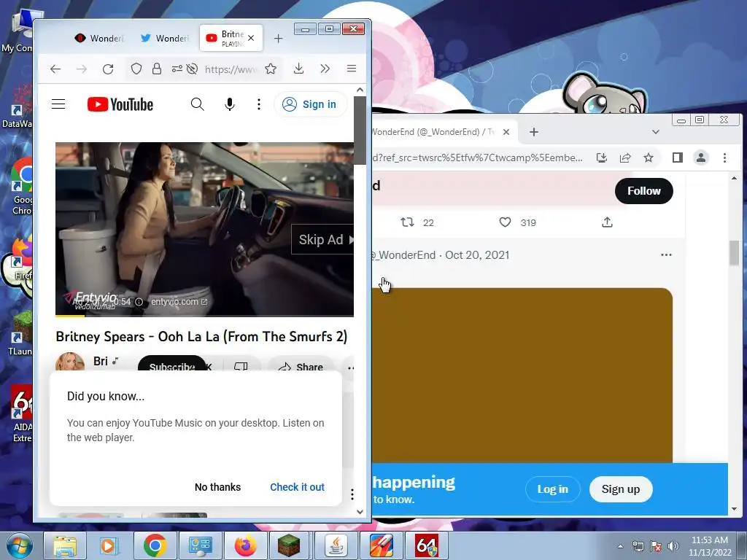The width and height of the screenshot is (747, 560).
Task: Open three-dot menu beside suggested video
Action: (352, 494)
